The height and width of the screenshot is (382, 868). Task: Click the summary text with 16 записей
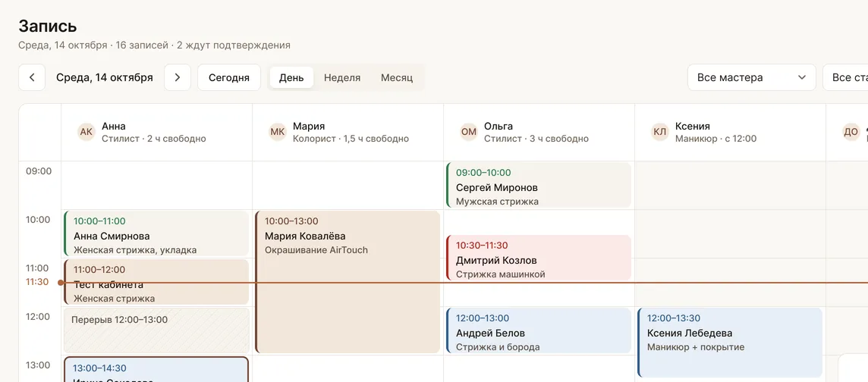pos(154,45)
